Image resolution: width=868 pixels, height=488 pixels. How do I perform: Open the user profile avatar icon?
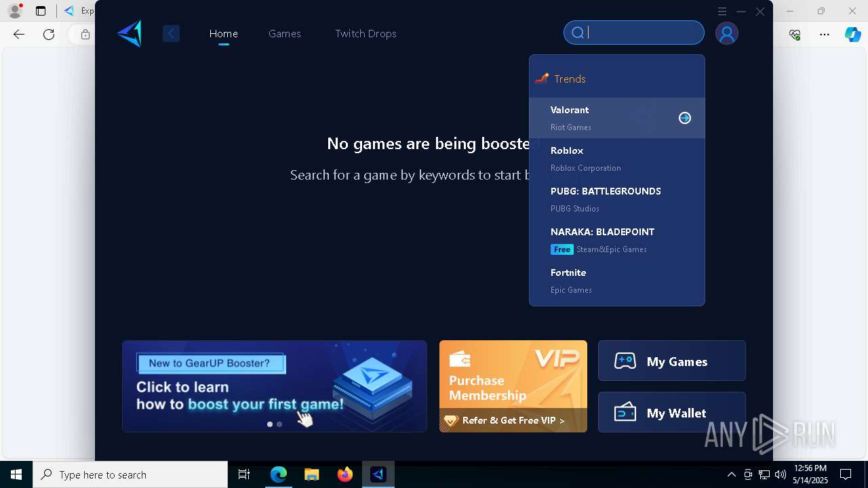[727, 33]
